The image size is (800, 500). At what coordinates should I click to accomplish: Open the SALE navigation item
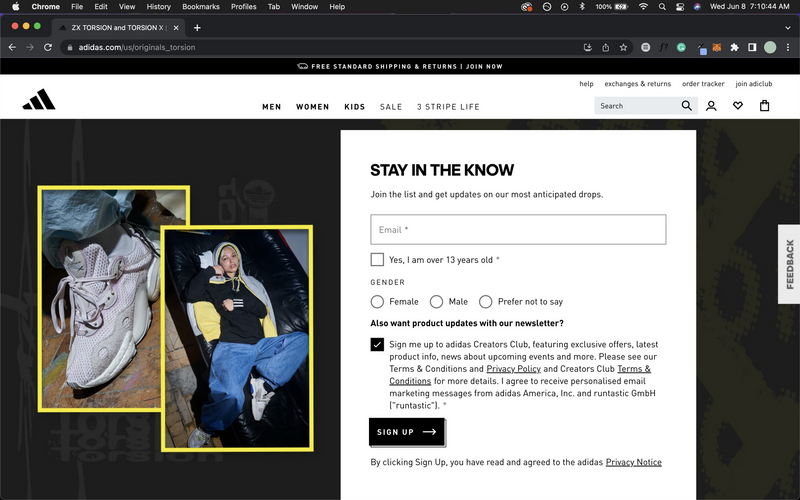(x=391, y=107)
